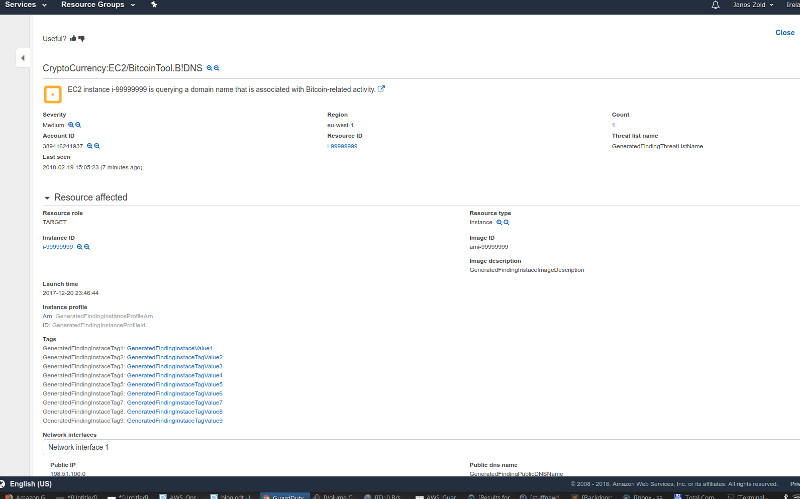Change language via English (US) footer
Screen dimensions: 800x499
pos(31,484)
